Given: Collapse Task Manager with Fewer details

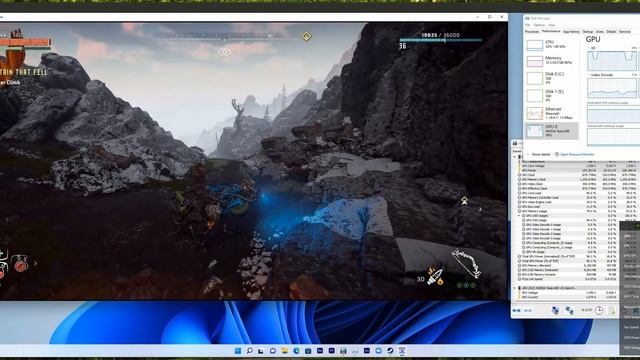Looking at the screenshot, I should [x=538, y=154].
